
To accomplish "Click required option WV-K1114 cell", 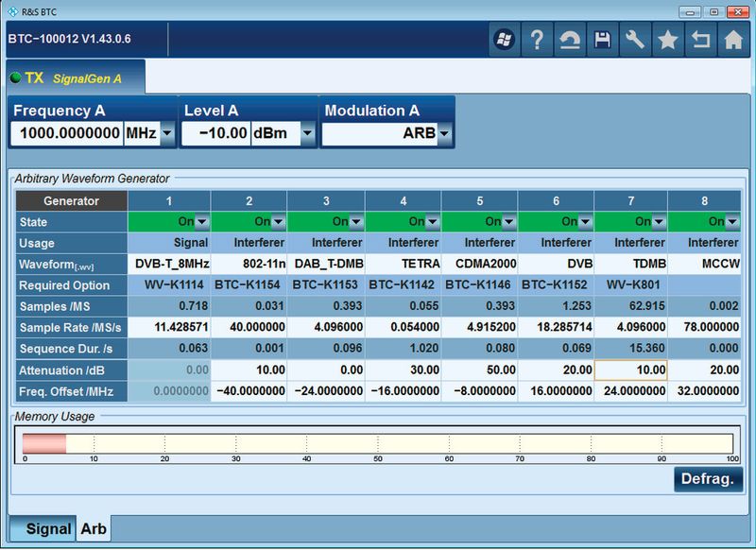I will coord(169,284).
